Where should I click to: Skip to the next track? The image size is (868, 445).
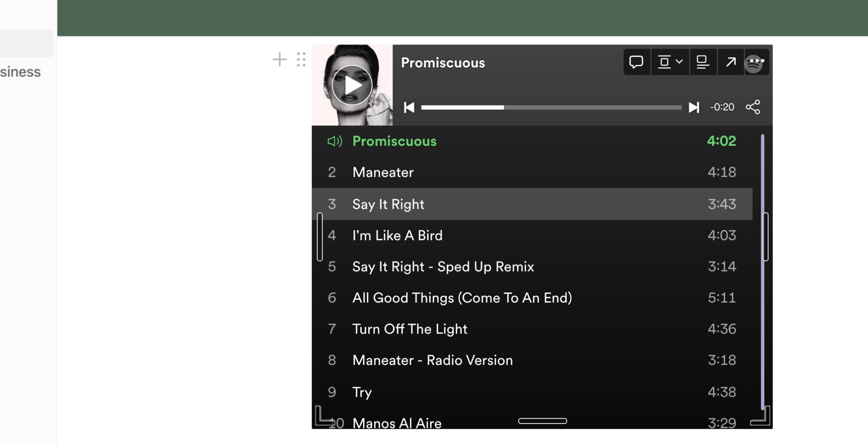click(x=693, y=107)
